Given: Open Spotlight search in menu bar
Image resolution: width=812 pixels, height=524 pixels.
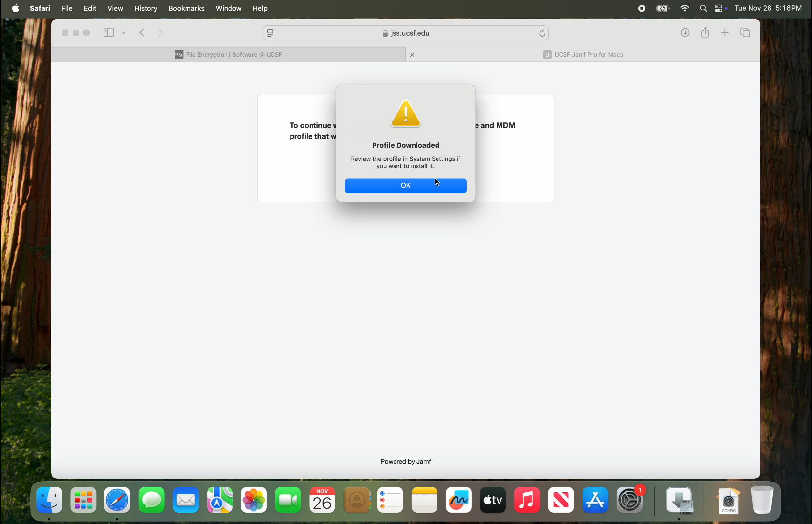Looking at the screenshot, I should pos(703,8).
